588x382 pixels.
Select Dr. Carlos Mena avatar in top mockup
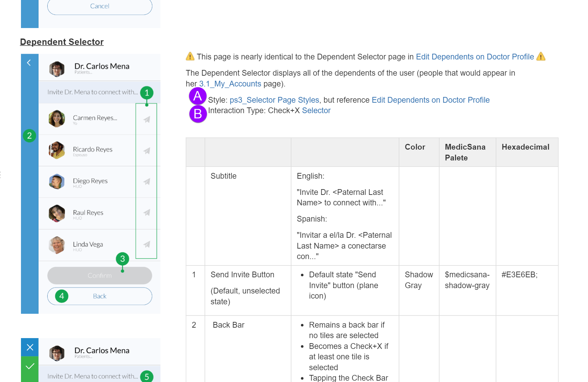[57, 69]
